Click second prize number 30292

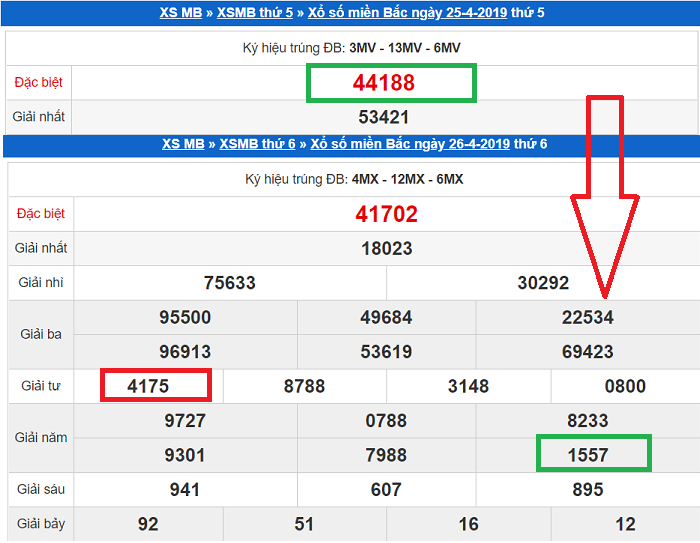click(x=543, y=283)
